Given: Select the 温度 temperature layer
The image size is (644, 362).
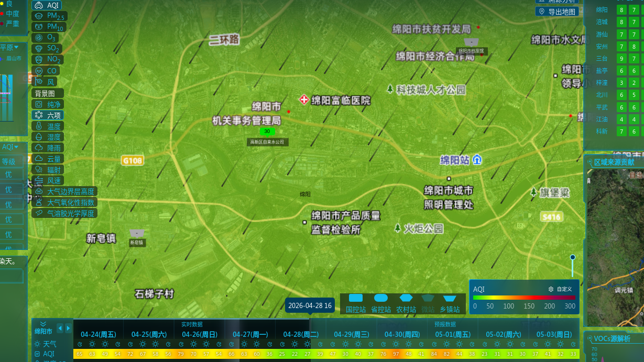Looking at the screenshot, I should 48,126.
